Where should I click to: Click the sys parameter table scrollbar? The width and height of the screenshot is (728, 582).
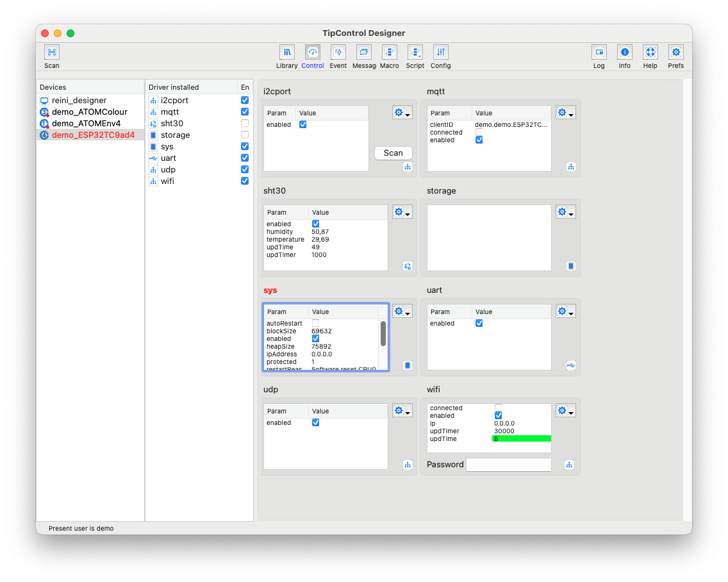coord(383,333)
